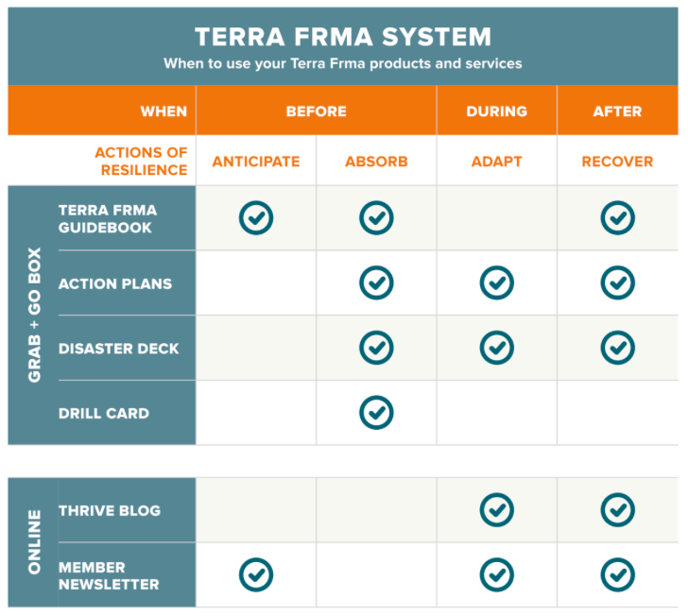Click Action Plans checkmark under Recover
The width and height of the screenshot is (688, 616).
[x=617, y=283]
